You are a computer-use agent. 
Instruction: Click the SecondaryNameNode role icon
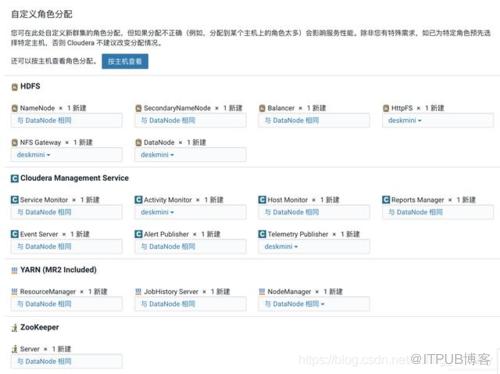coord(138,108)
